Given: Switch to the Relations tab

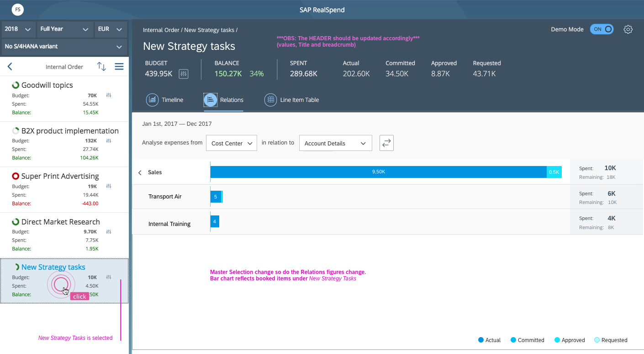Looking at the screenshot, I should tap(223, 100).
